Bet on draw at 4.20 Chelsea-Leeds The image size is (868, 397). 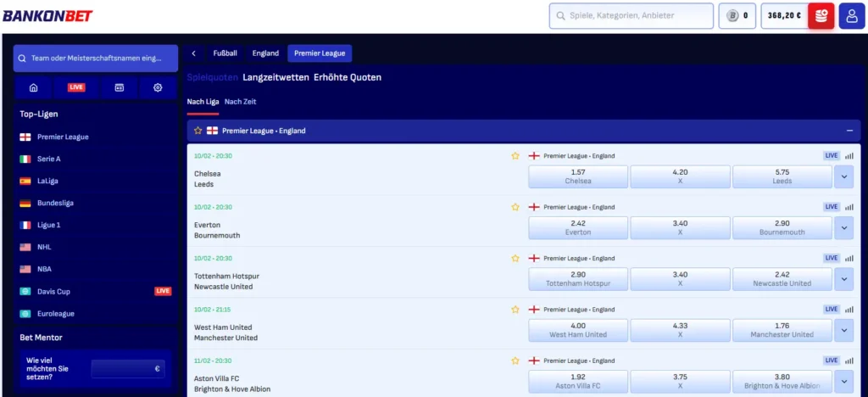(680, 176)
